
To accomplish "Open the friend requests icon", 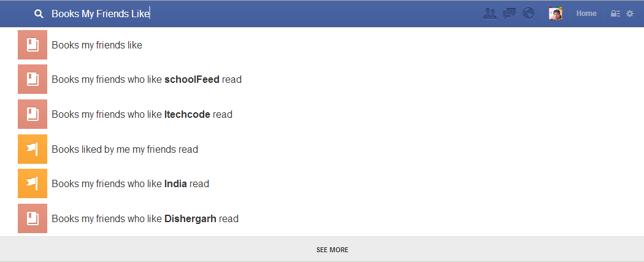I will [x=489, y=13].
